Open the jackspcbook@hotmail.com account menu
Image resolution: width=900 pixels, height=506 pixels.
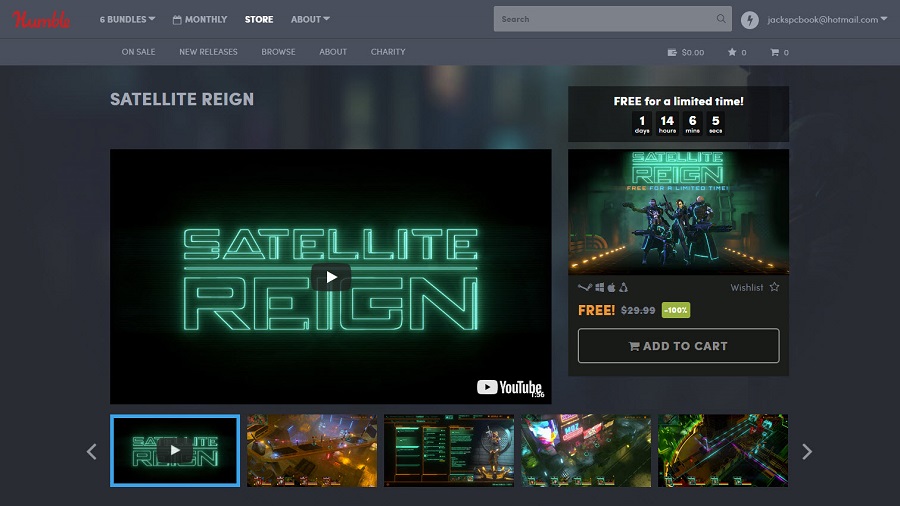pyautogui.click(x=827, y=20)
